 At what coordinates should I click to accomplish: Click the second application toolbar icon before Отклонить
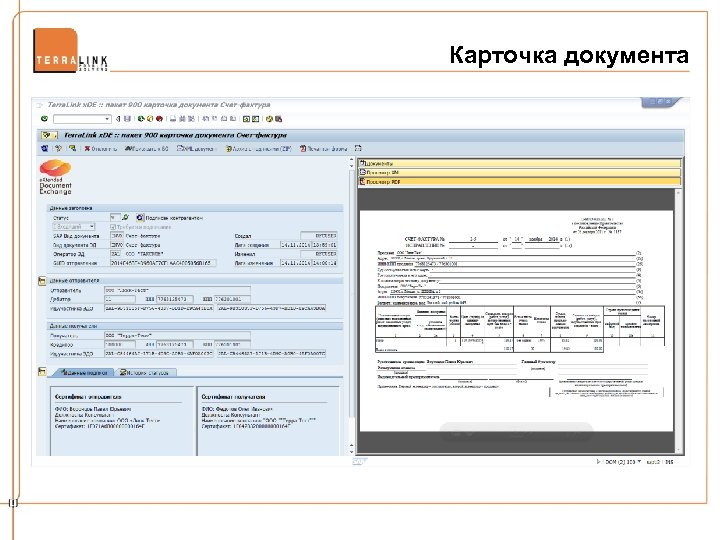[58, 149]
